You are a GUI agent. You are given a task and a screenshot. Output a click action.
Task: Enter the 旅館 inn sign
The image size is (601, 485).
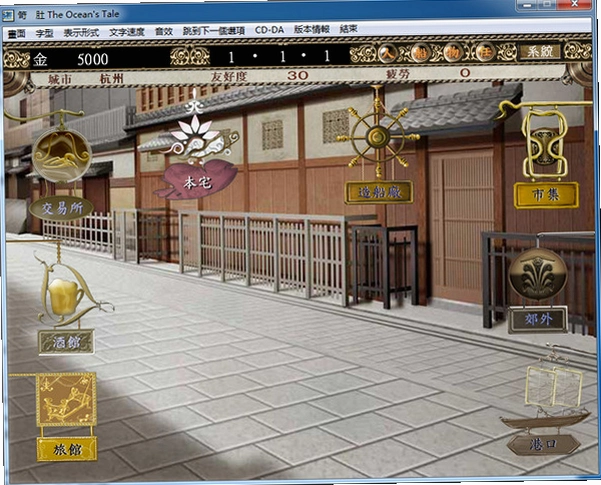click(67, 449)
